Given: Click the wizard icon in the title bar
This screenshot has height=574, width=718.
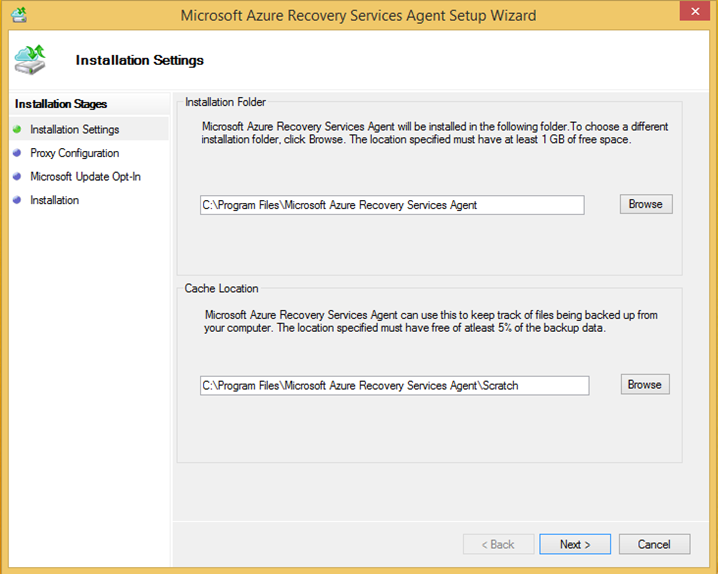Looking at the screenshot, I should 19,15.
